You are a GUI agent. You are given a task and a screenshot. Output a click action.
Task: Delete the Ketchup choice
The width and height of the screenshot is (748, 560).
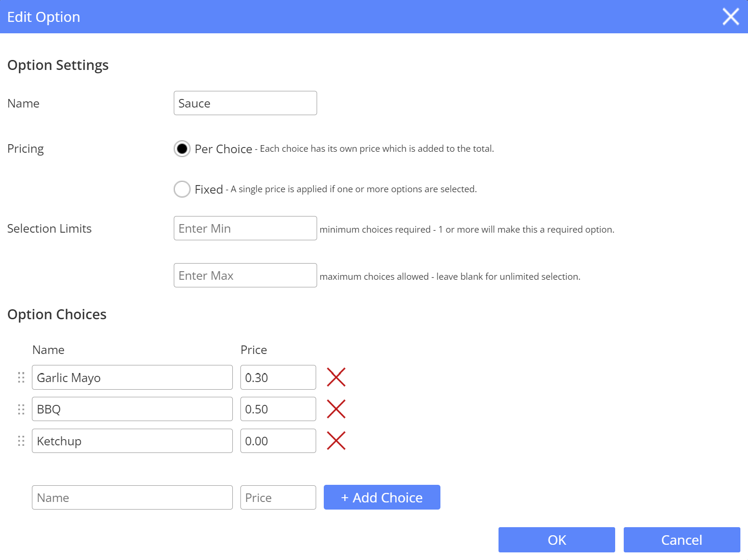[337, 441]
